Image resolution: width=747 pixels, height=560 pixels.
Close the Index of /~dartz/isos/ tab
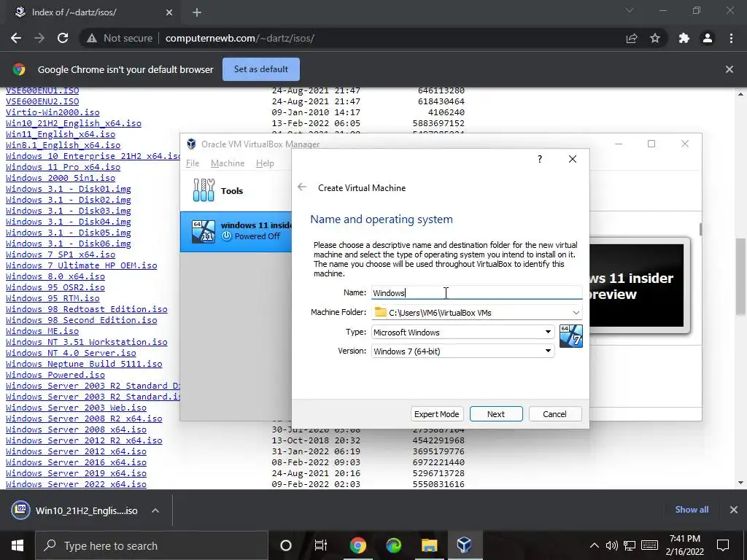[x=169, y=12]
